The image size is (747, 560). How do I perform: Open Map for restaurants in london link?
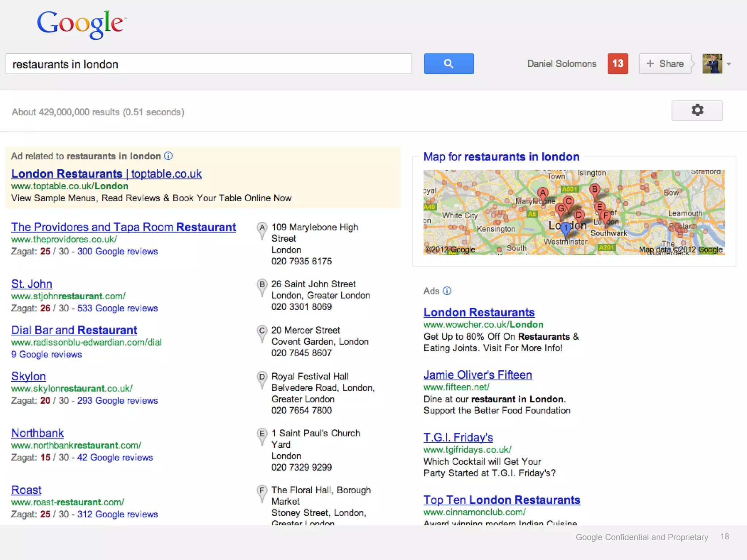click(501, 157)
